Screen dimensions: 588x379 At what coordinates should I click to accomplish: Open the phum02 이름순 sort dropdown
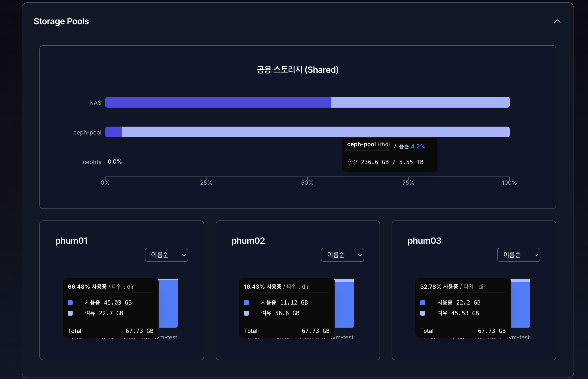[342, 255]
